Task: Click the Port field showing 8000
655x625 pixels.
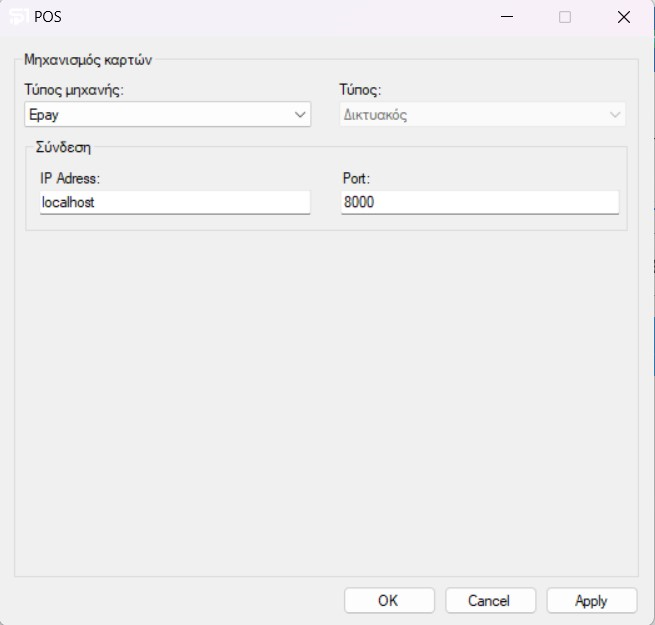Action: pos(479,202)
